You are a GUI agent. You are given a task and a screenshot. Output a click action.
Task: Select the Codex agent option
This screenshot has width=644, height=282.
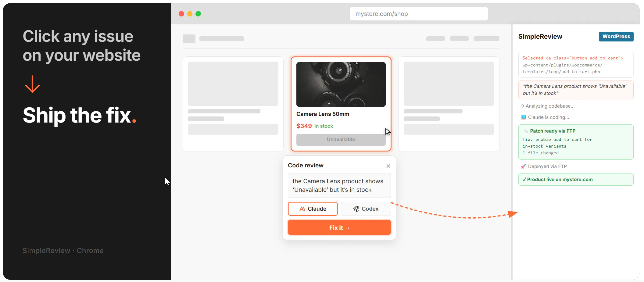pos(366,209)
